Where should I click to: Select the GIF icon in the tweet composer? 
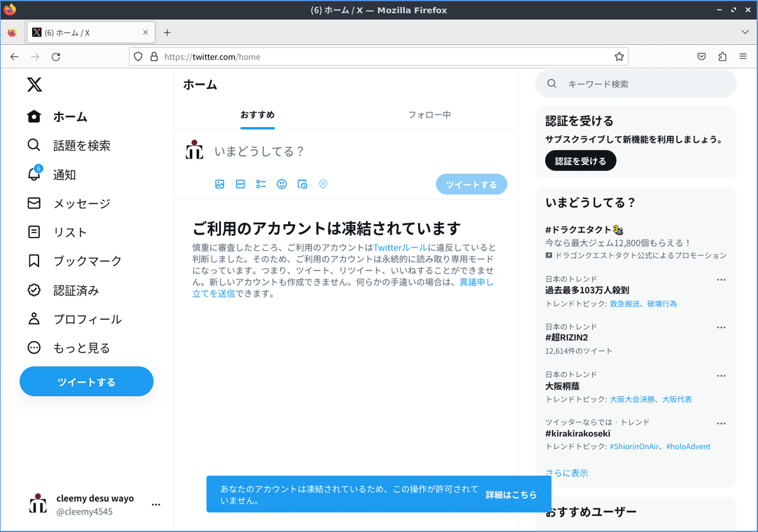[240, 184]
